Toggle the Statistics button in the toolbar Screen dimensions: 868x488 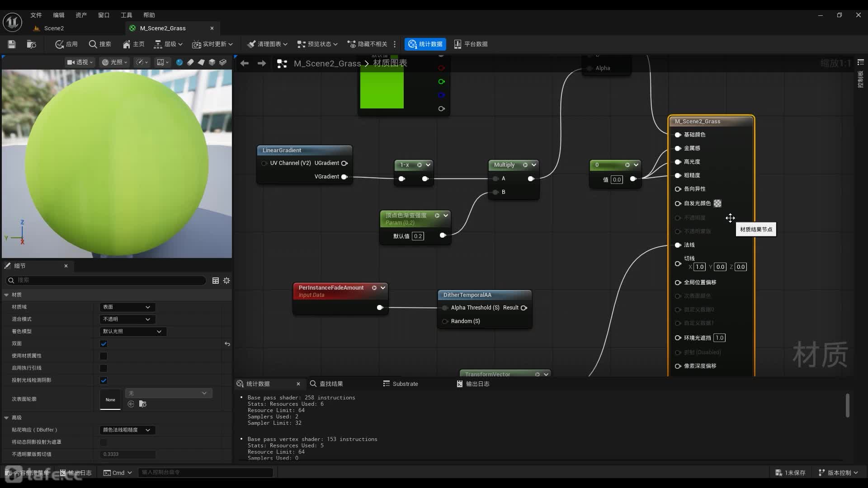click(x=425, y=44)
